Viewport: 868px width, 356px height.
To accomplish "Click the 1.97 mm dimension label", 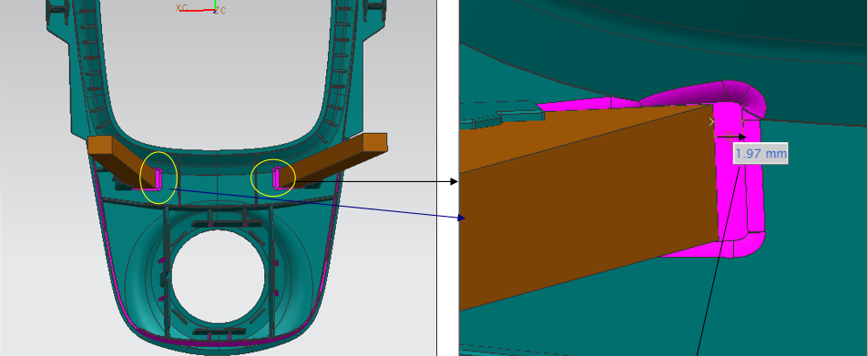I will point(761,153).
